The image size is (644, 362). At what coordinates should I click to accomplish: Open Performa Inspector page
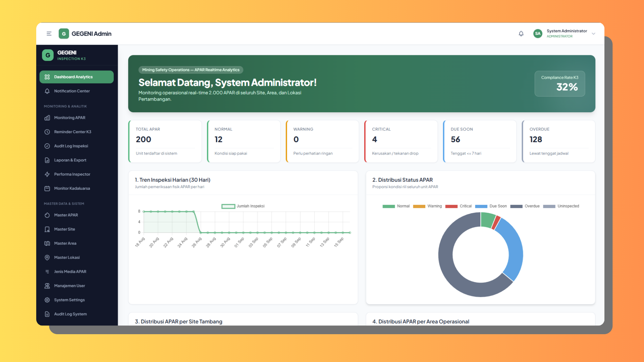[x=76, y=174]
